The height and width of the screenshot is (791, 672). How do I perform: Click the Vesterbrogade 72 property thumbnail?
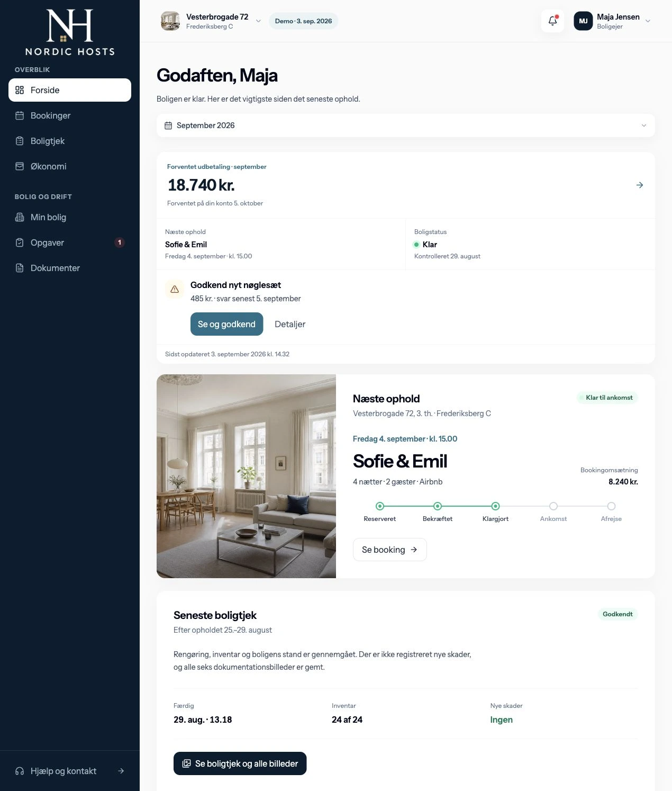pyautogui.click(x=170, y=21)
